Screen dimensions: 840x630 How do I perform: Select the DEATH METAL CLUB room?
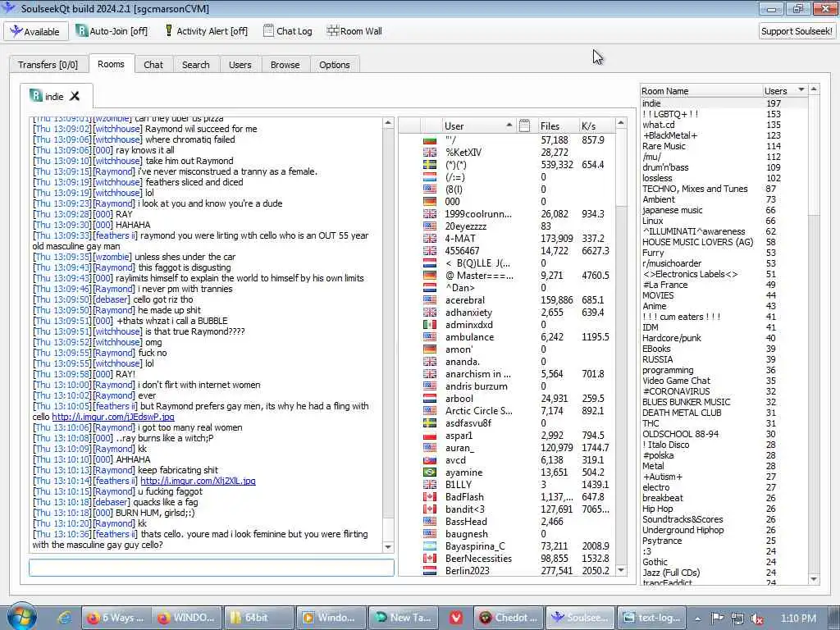(x=682, y=413)
